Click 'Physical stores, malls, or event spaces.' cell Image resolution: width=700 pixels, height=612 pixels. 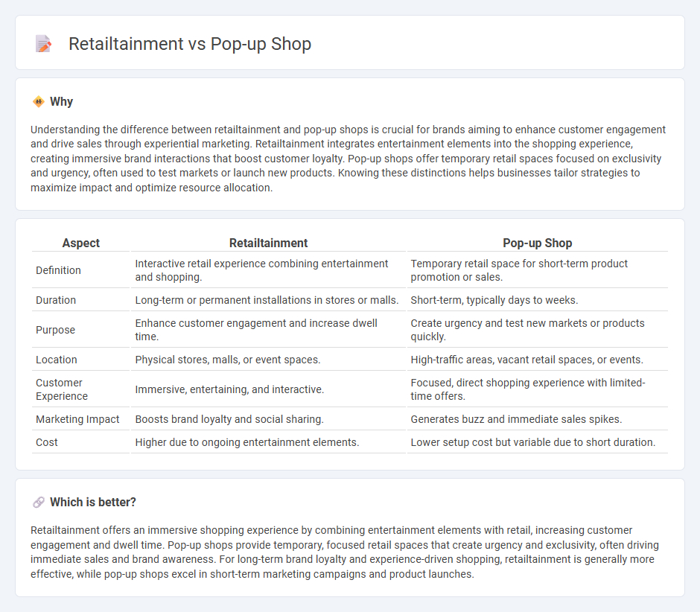tap(268, 360)
